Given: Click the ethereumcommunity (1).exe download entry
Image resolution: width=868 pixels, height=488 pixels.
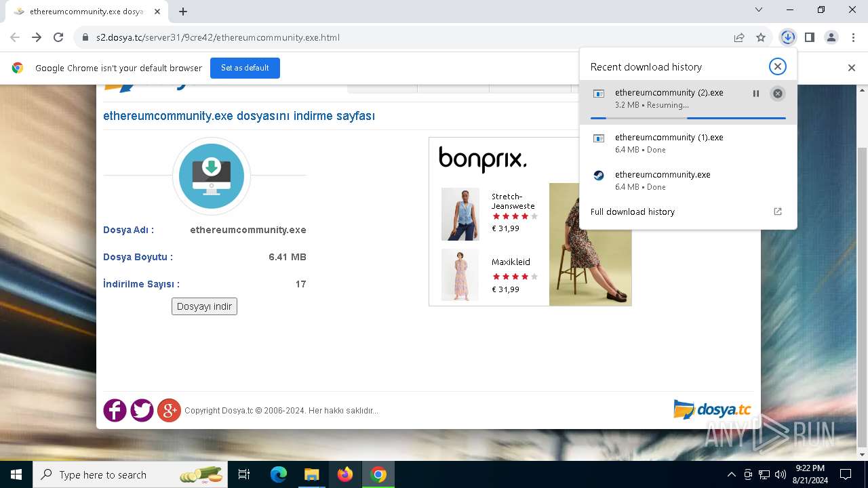Looking at the screenshot, I should (x=688, y=143).
